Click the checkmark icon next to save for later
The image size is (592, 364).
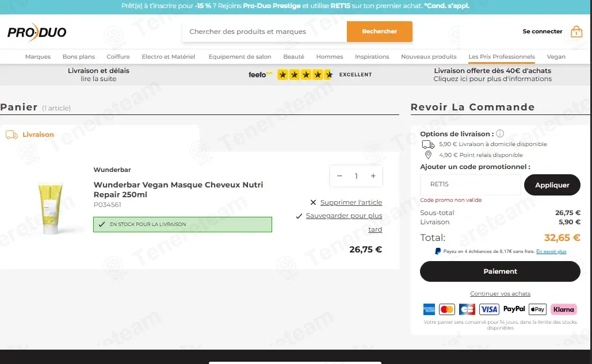tap(299, 216)
